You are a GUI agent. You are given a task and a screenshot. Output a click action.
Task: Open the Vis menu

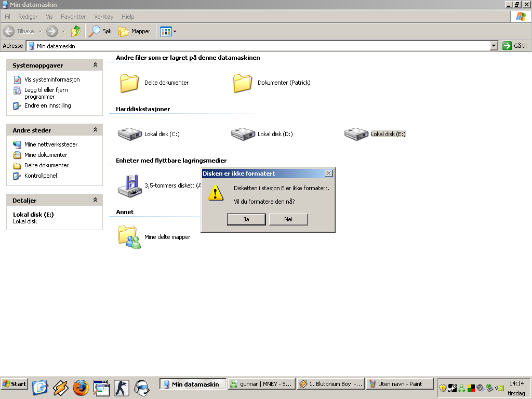tap(49, 17)
